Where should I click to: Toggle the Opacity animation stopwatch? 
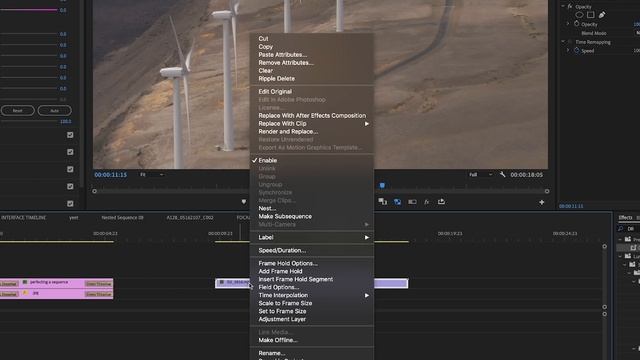[x=576, y=24]
